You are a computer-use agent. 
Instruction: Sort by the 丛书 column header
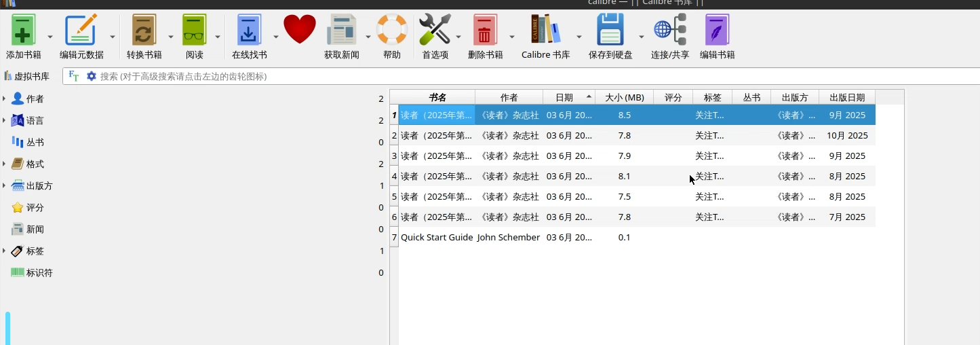(x=751, y=97)
